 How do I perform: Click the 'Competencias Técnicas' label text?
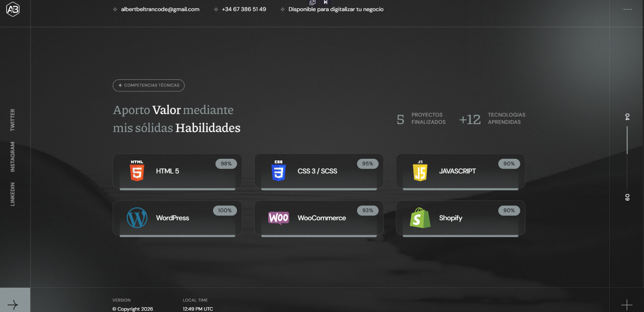[x=152, y=85]
